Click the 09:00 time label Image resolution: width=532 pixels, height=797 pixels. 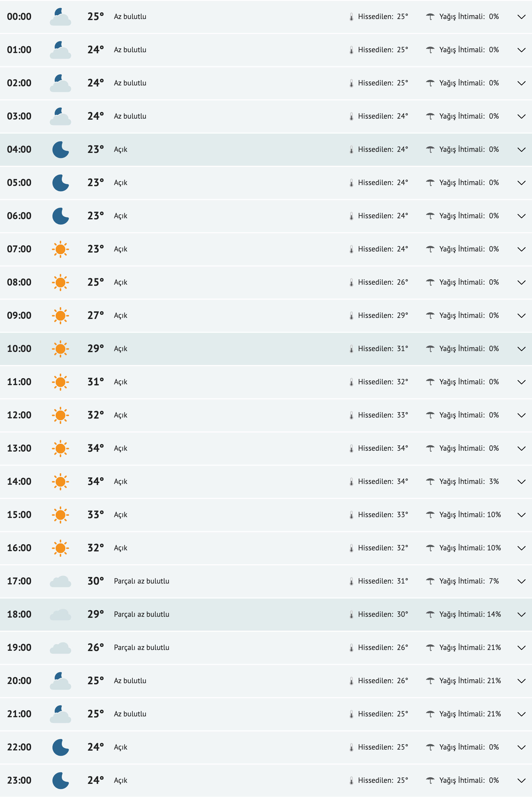(x=19, y=315)
